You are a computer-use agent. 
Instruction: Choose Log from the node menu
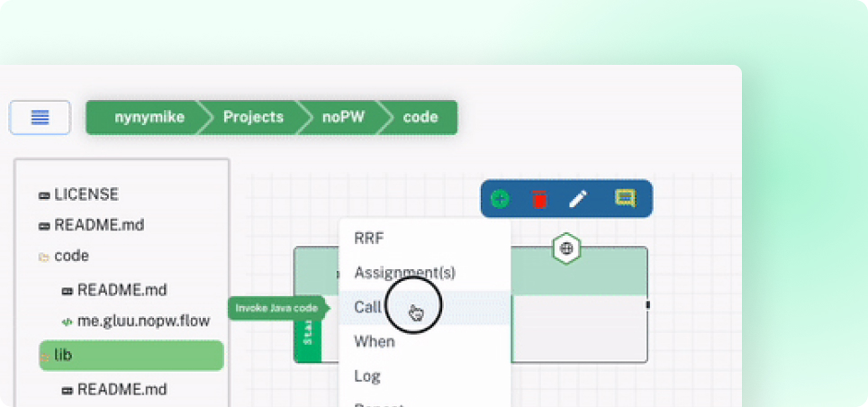pyautogui.click(x=367, y=375)
